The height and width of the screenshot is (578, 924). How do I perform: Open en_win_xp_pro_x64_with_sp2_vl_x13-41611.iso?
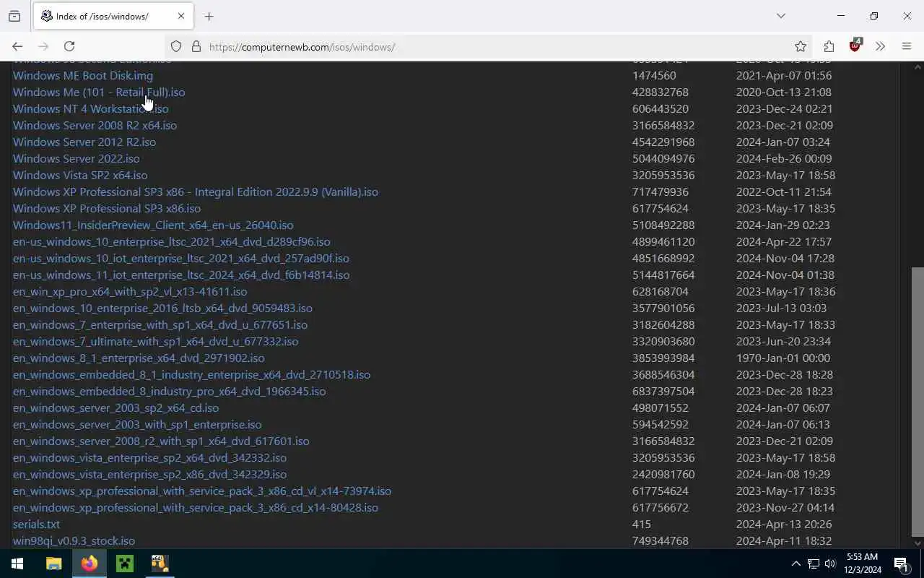tap(130, 291)
